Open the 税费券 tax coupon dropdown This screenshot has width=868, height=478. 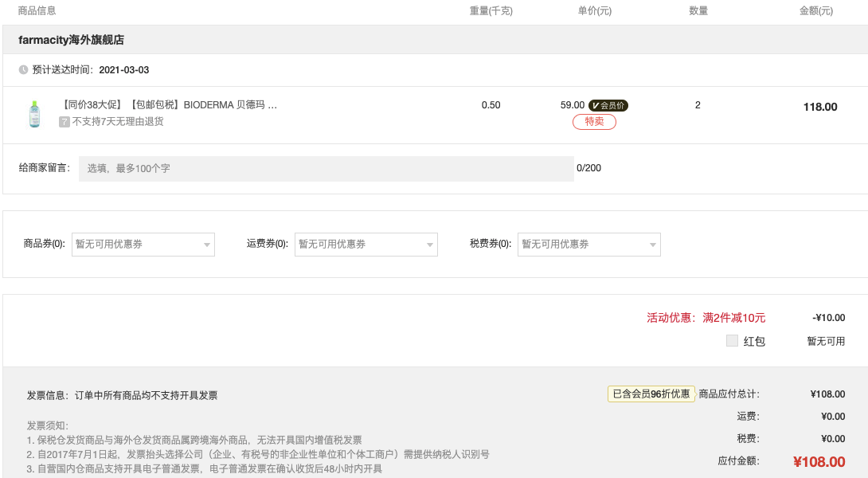(589, 245)
